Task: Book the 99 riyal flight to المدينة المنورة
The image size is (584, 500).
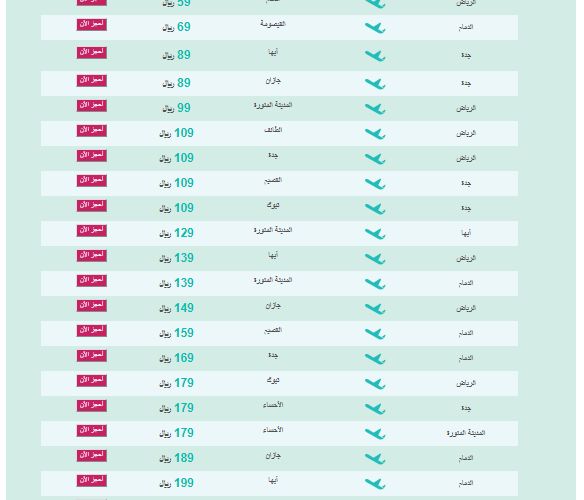Action: click(92, 105)
